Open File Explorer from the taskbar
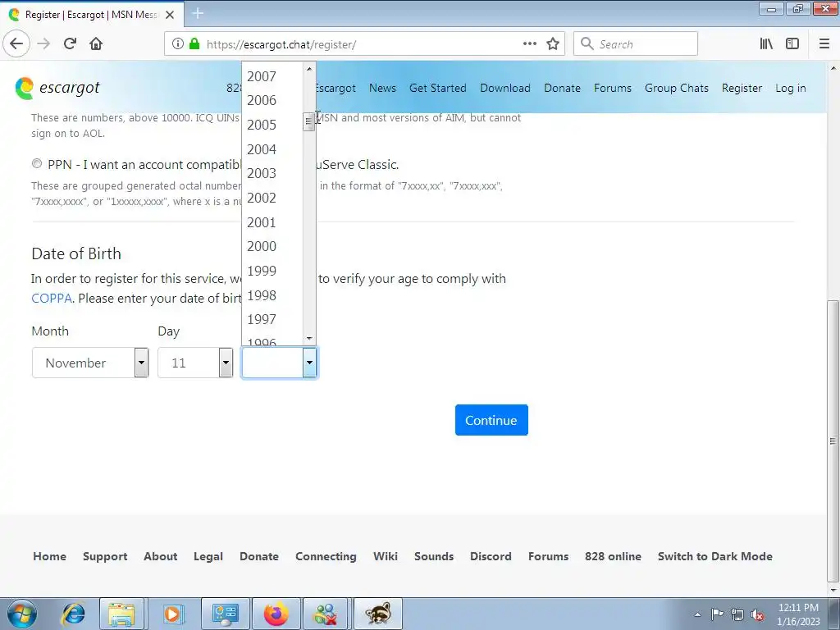The image size is (840, 630). click(x=121, y=614)
